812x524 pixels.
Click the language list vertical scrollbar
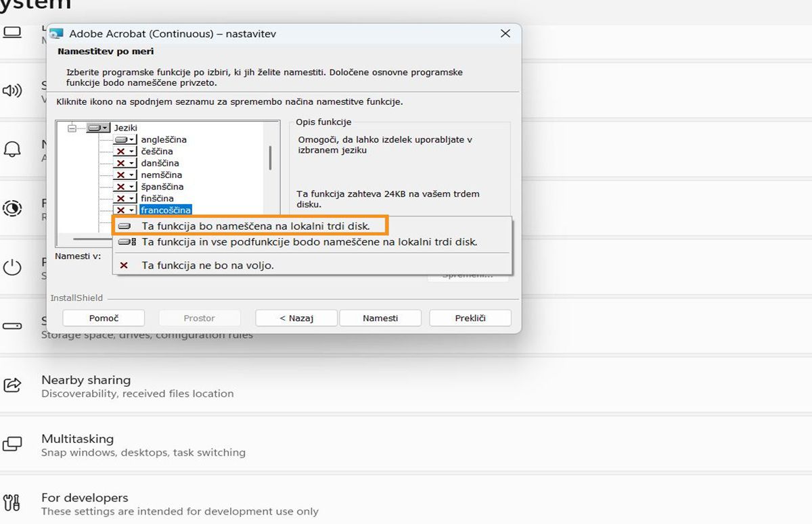point(271,158)
